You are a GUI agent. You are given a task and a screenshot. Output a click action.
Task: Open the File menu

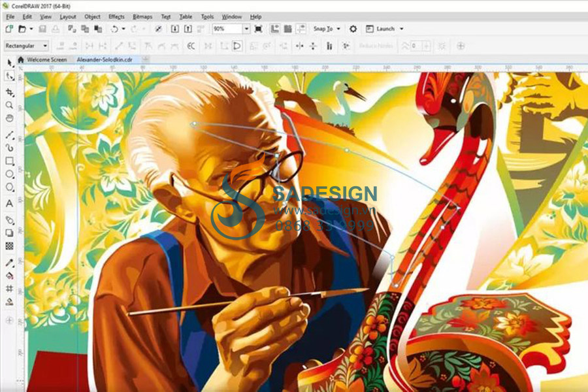[10, 17]
